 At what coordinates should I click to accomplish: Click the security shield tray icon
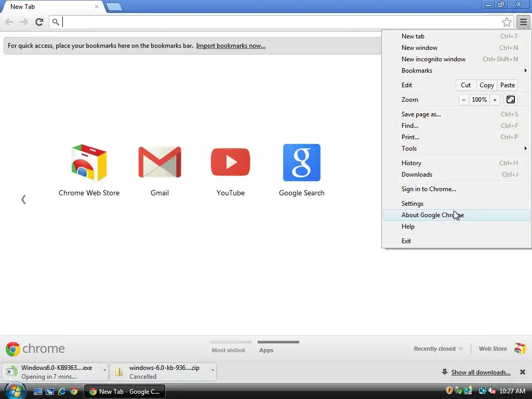click(x=449, y=391)
